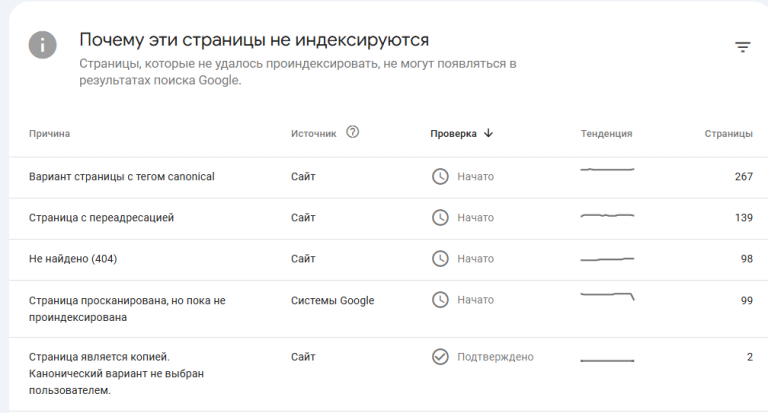The height and width of the screenshot is (413, 768).
Task: Click the Тенденция column header
Action: [606, 133]
